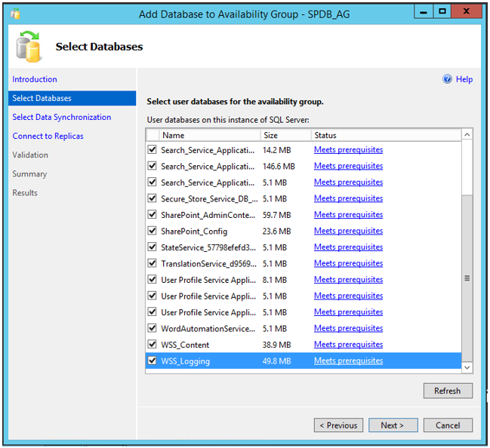Click the database cylinders icon beside Select Databases
The width and height of the screenshot is (490, 448).
29,47
